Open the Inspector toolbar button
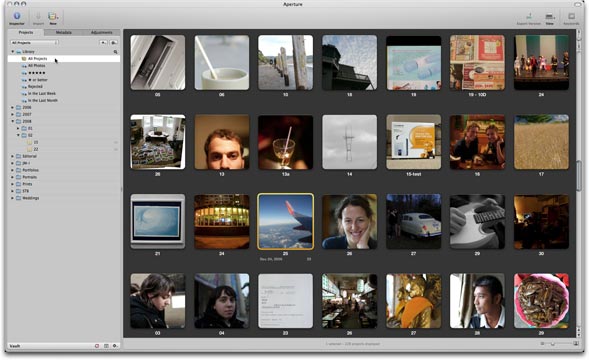589x360 pixels. tap(17, 17)
